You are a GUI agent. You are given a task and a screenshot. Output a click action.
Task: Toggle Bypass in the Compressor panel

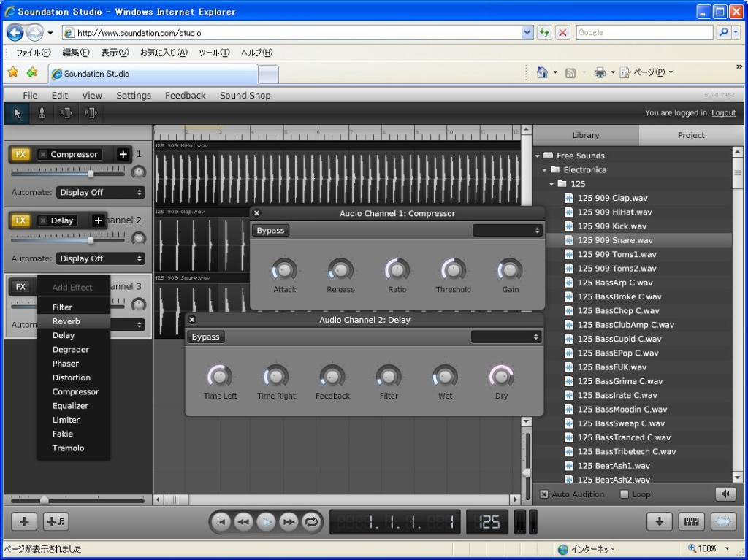pos(270,231)
